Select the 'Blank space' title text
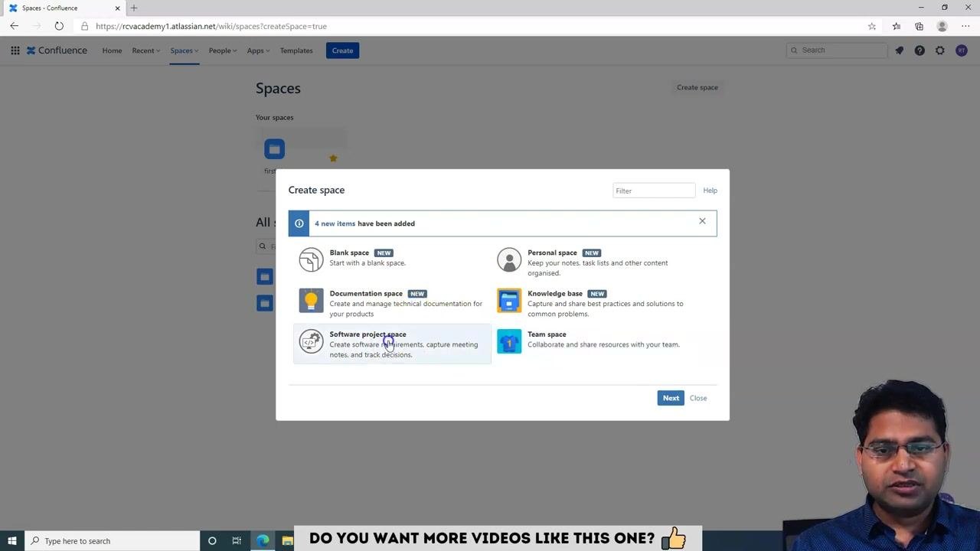Viewport: 980px width, 551px height. point(349,253)
